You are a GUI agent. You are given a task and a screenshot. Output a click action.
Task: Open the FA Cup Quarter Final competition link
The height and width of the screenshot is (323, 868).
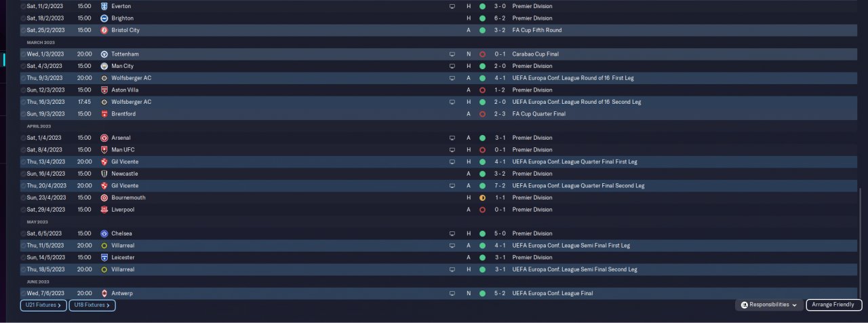tap(538, 114)
